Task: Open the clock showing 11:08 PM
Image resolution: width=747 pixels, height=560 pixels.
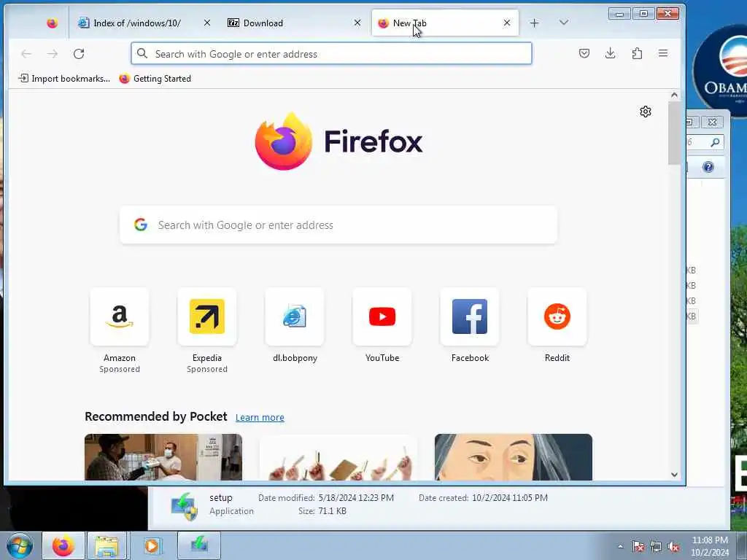Action: pyautogui.click(x=709, y=546)
